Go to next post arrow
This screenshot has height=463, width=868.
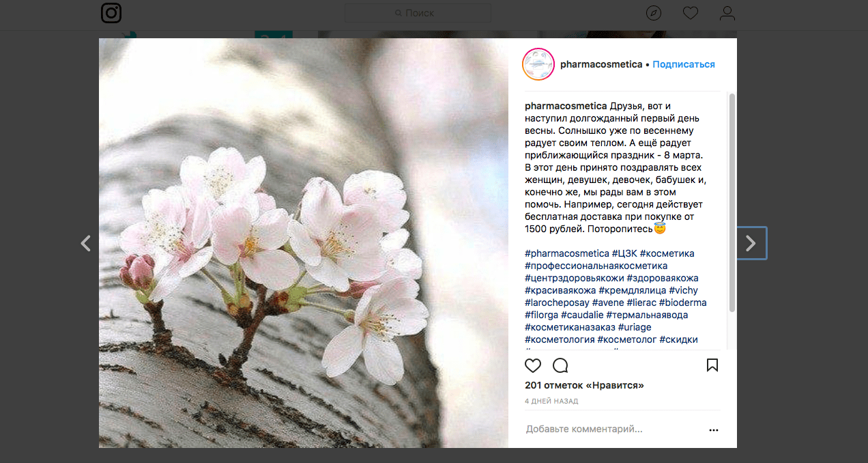coord(751,243)
